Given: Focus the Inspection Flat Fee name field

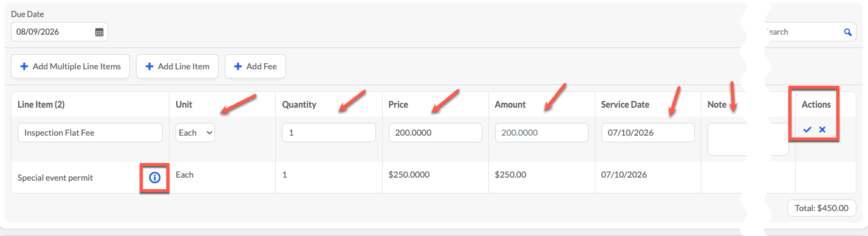Looking at the screenshot, I should tap(90, 133).
